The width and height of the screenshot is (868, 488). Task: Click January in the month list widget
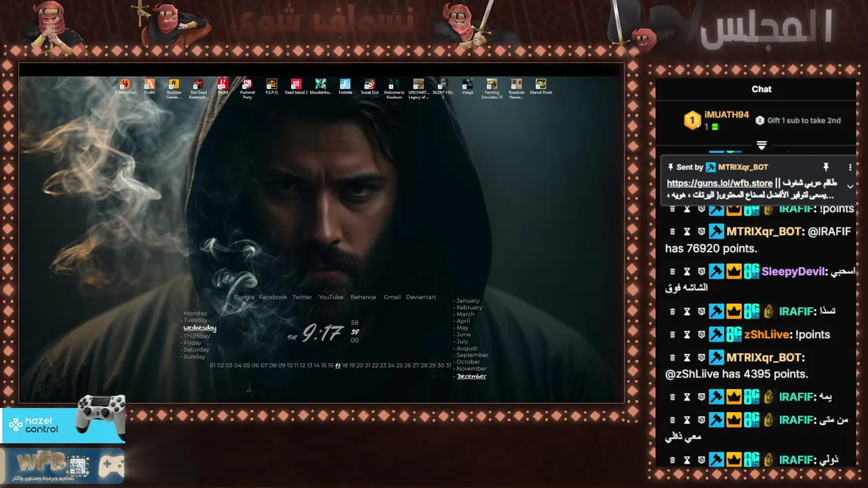[x=468, y=300]
